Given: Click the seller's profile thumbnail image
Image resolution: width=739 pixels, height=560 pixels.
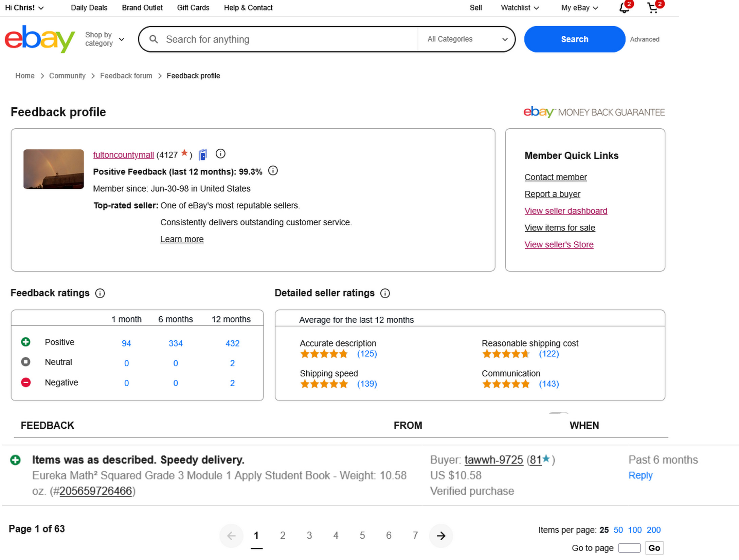Looking at the screenshot, I should pyautogui.click(x=54, y=169).
